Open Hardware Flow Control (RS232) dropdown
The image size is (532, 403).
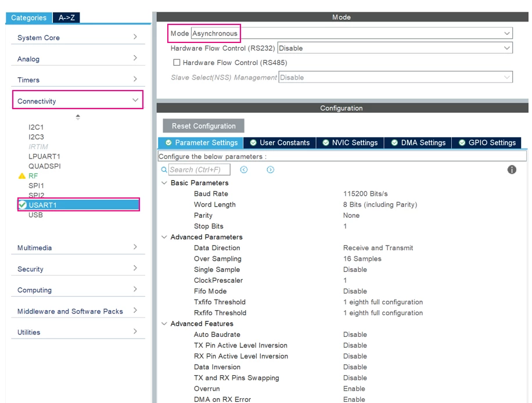(x=395, y=48)
